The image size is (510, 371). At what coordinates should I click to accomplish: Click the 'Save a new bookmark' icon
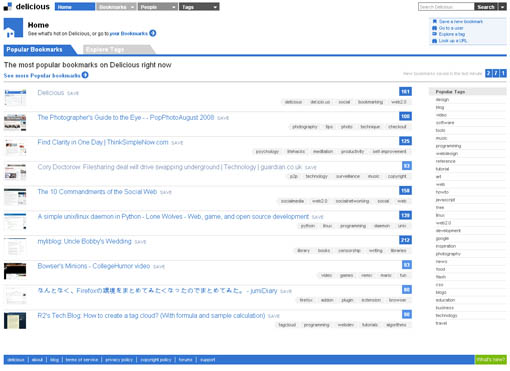(434, 21)
